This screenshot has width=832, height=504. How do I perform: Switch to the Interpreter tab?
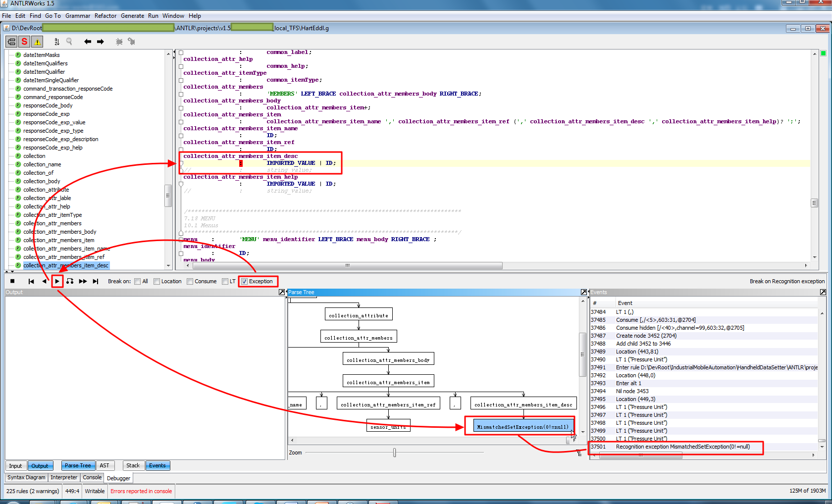(64, 477)
